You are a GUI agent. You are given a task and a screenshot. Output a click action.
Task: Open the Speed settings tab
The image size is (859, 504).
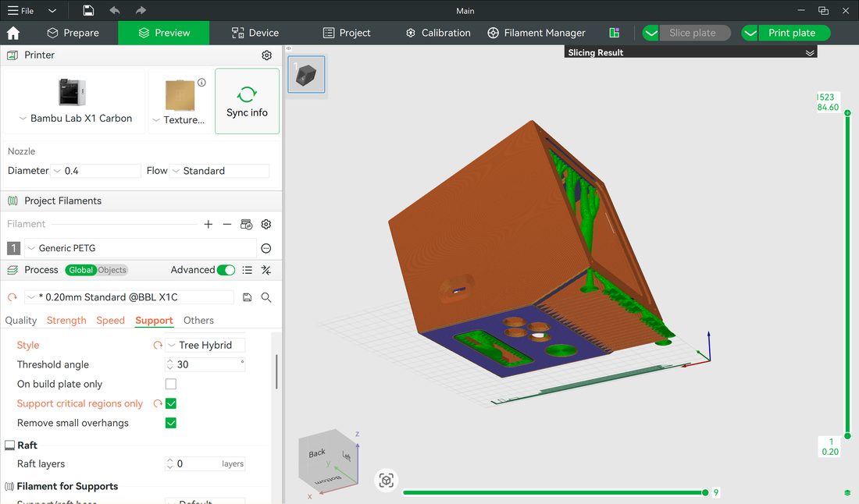(111, 321)
